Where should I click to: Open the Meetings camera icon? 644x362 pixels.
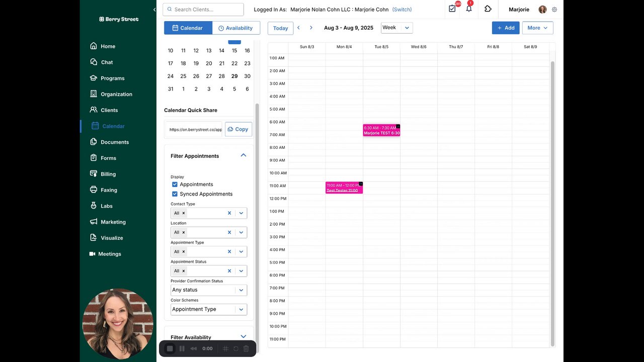92,254
